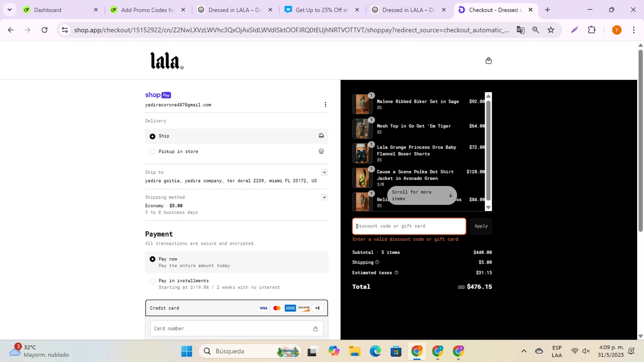Screen dimensions: 644x362
Task: Click the lala store logo
Action: click(167, 61)
